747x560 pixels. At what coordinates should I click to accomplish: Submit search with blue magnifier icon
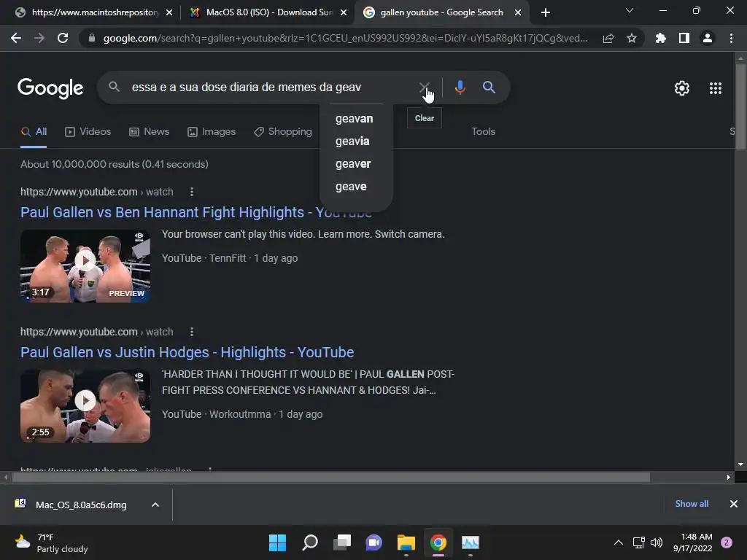(489, 87)
